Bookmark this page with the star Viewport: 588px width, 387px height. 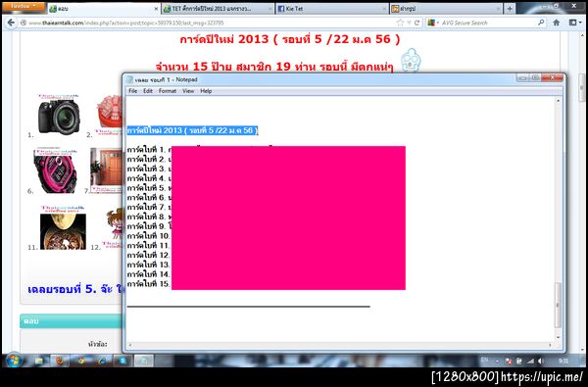400,23
